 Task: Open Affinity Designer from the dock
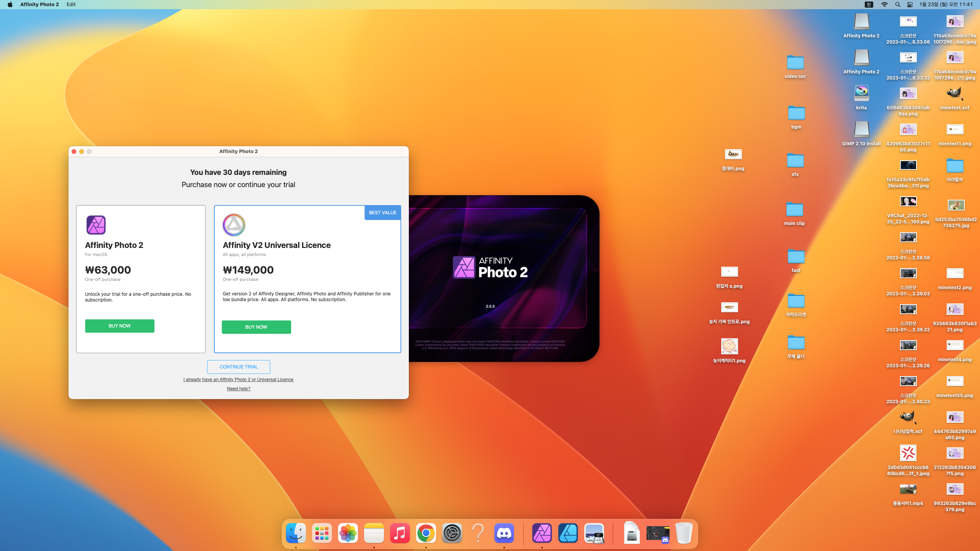click(568, 533)
